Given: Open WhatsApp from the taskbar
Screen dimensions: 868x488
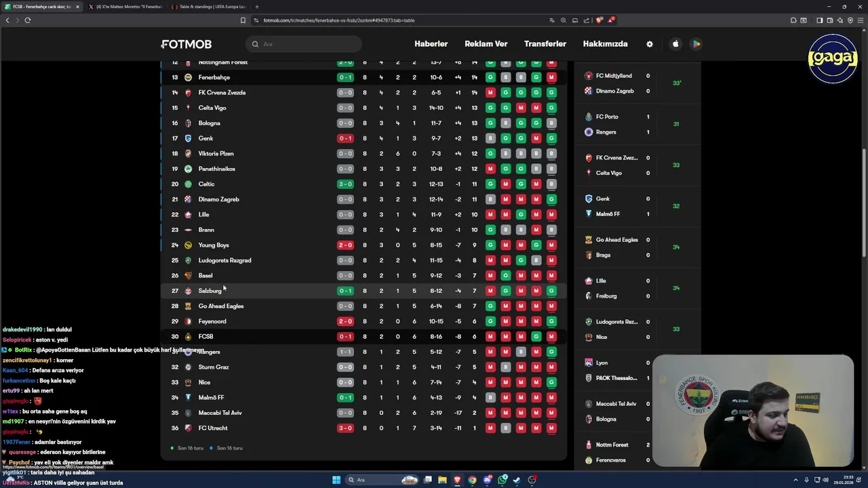Looking at the screenshot, I should 502,480.
